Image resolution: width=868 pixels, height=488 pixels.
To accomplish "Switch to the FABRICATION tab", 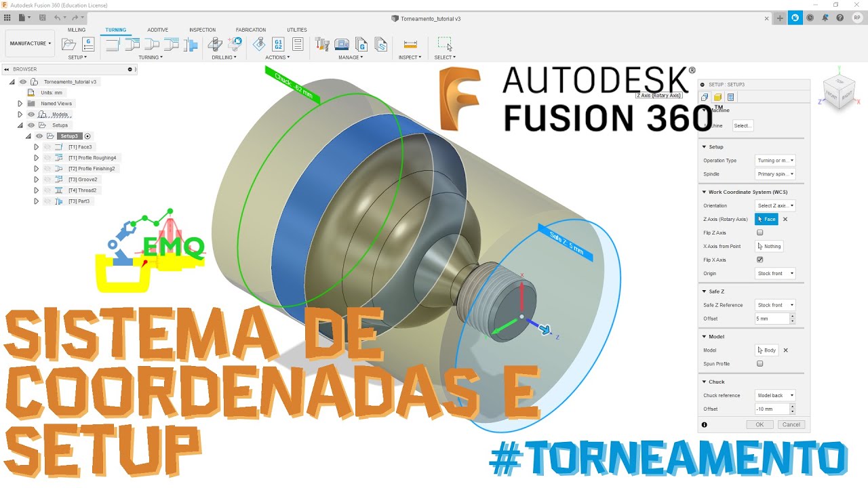I will pyautogui.click(x=251, y=30).
